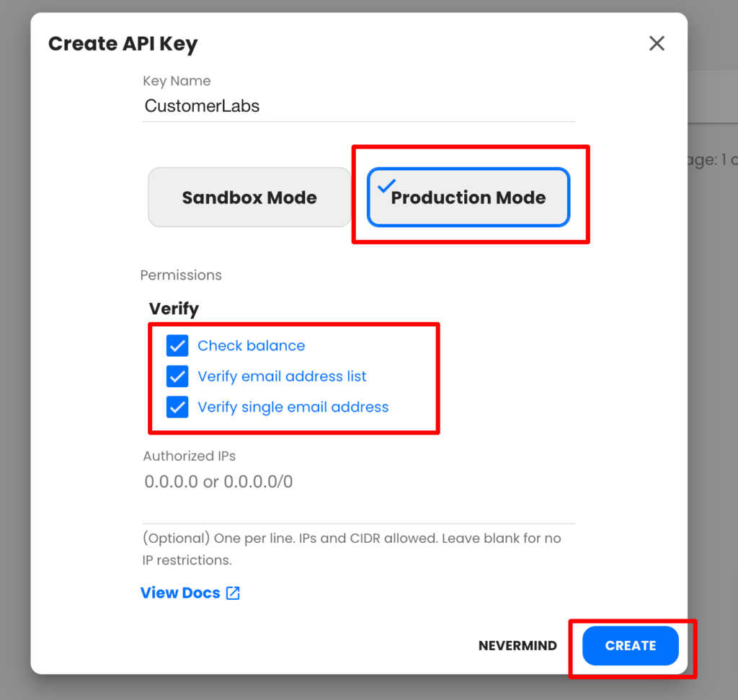The height and width of the screenshot is (700, 738).
Task: Toggle the Verify email address list checkbox
Action: [177, 376]
